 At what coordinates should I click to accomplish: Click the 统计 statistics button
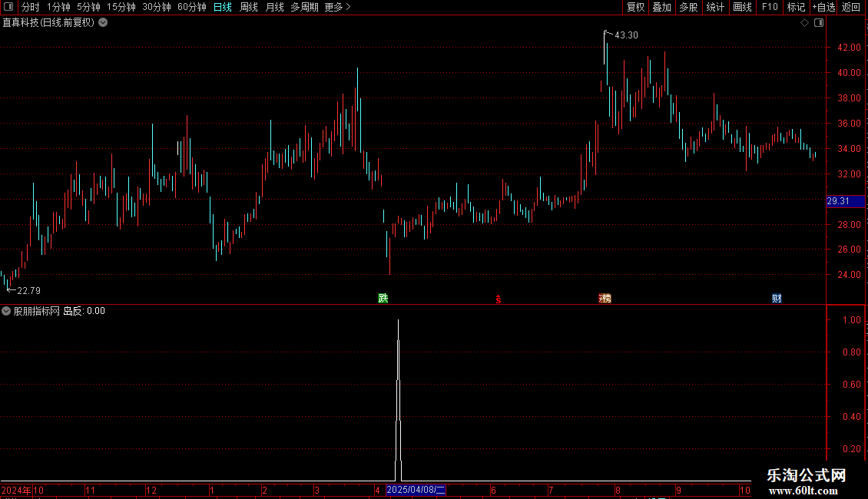[x=715, y=7]
